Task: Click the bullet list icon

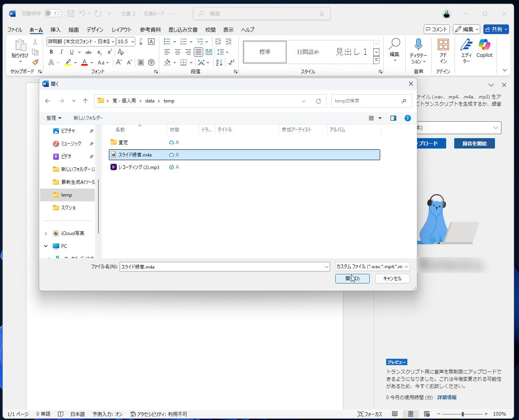Action: pyautogui.click(x=167, y=42)
